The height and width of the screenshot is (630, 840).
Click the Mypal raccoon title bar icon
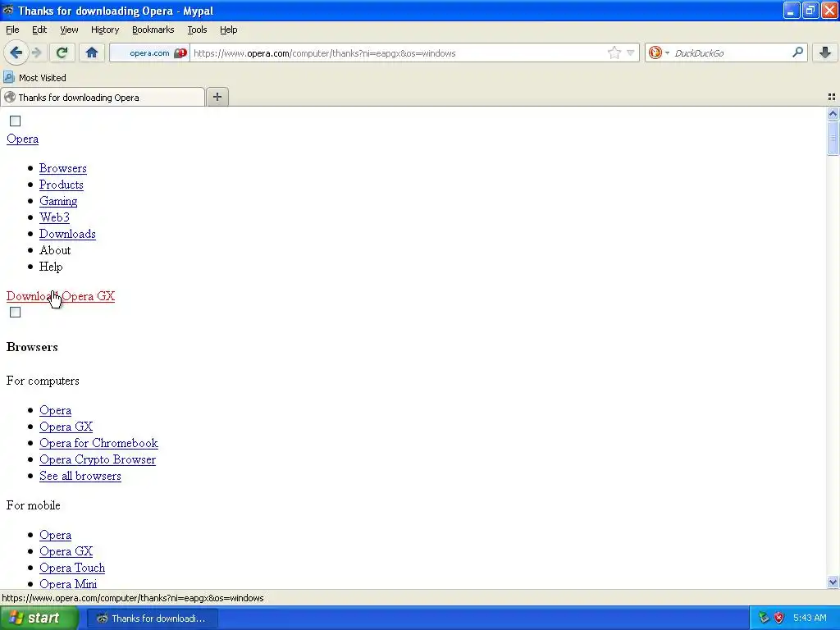point(8,10)
